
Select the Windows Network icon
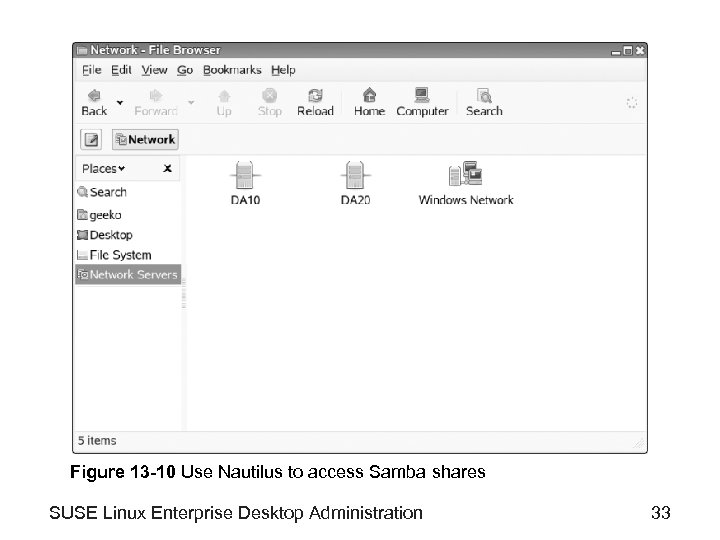(465, 174)
